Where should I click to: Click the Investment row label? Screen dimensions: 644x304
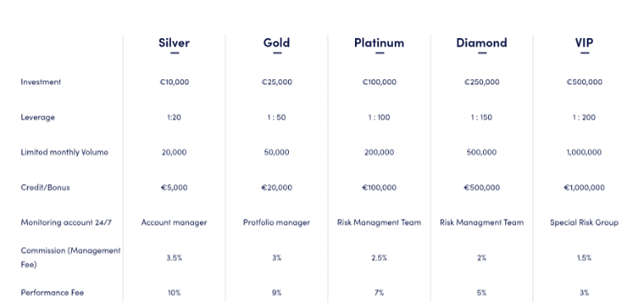(40, 82)
